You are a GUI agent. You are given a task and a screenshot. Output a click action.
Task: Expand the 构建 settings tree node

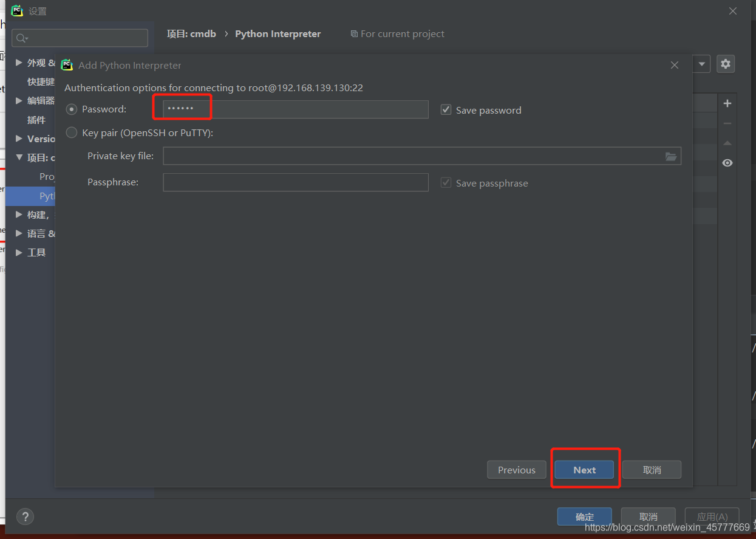click(19, 215)
